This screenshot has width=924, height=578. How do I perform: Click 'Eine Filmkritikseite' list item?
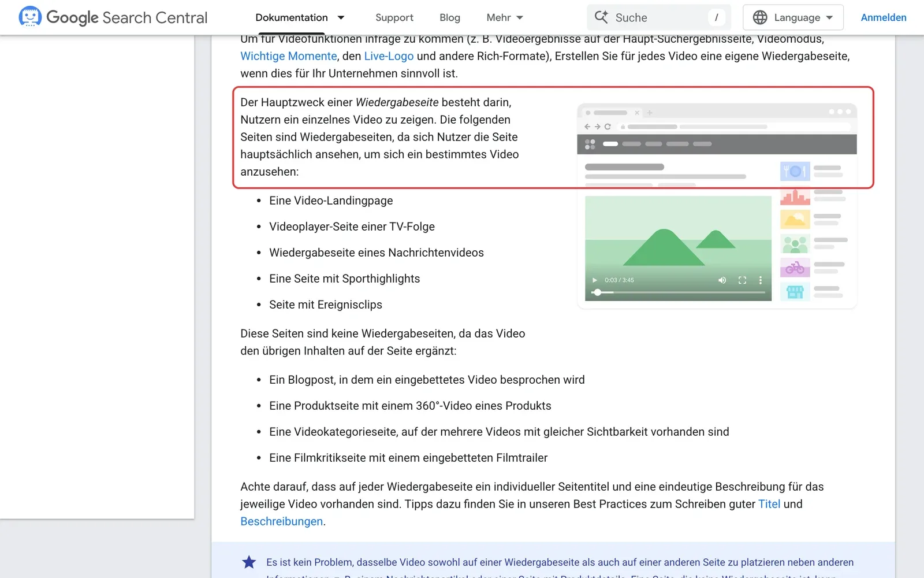(408, 458)
